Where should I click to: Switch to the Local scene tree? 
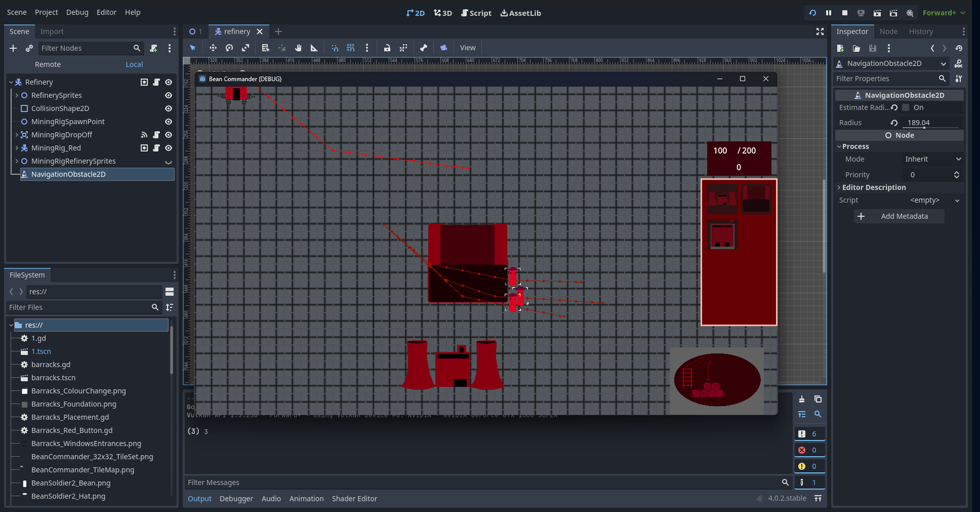point(134,64)
